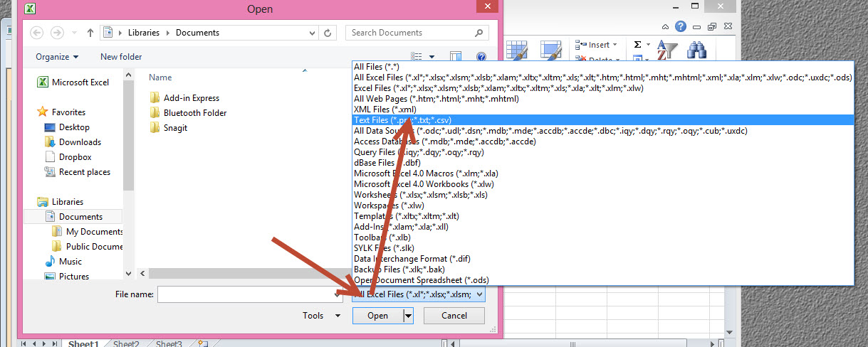The height and width of the screenshot is (347, 868).
Task: Choose Text Files (*.prn;*.txt;*.csv) filter
Action: [x=603, y=120]
